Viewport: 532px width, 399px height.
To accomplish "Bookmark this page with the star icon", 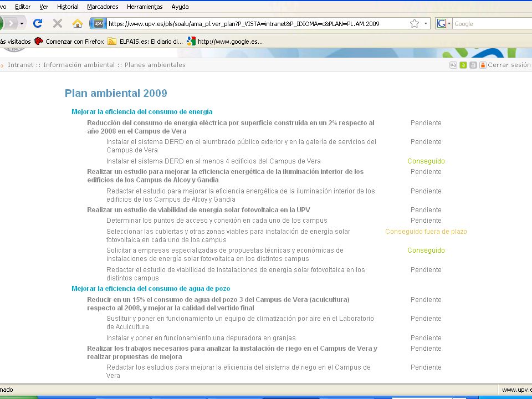I will coord(415,23).
